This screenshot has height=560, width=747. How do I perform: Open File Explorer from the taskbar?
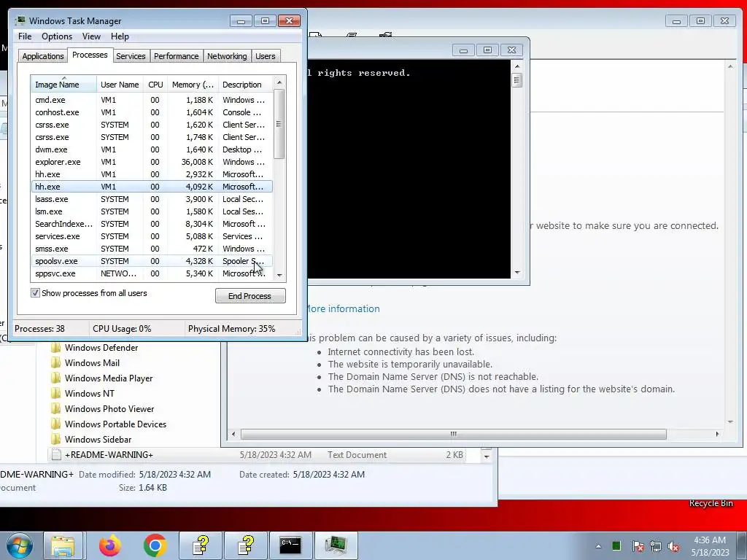point(63,545)
